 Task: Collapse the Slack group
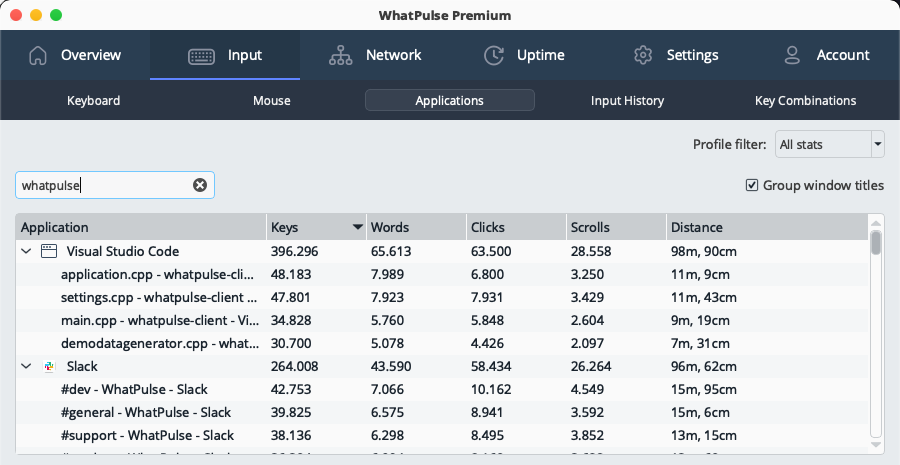[26, 366]
